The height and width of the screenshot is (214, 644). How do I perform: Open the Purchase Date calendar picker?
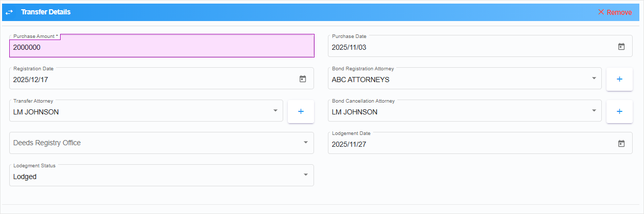(x=621, y=47)
